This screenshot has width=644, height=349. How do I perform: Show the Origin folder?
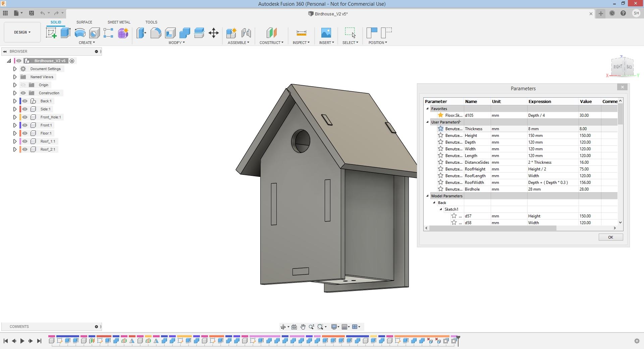click(23, 85)
